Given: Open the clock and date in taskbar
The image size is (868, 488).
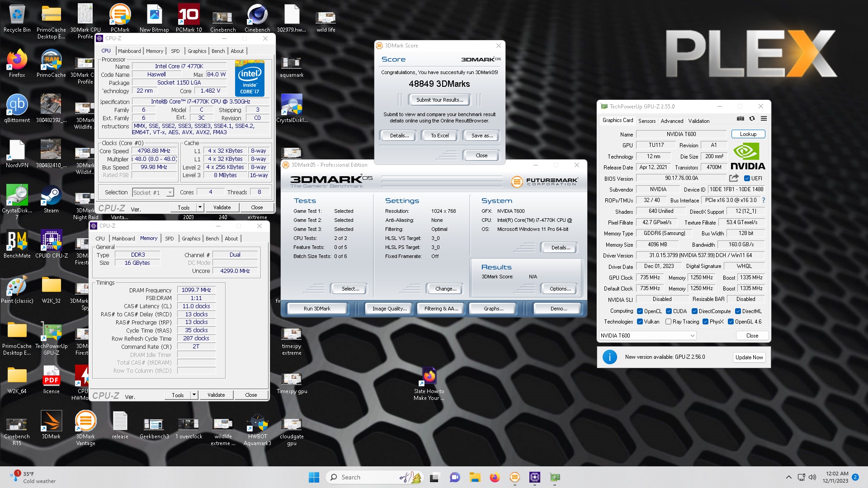Looking at the screenshot, I should click(836, 477).
